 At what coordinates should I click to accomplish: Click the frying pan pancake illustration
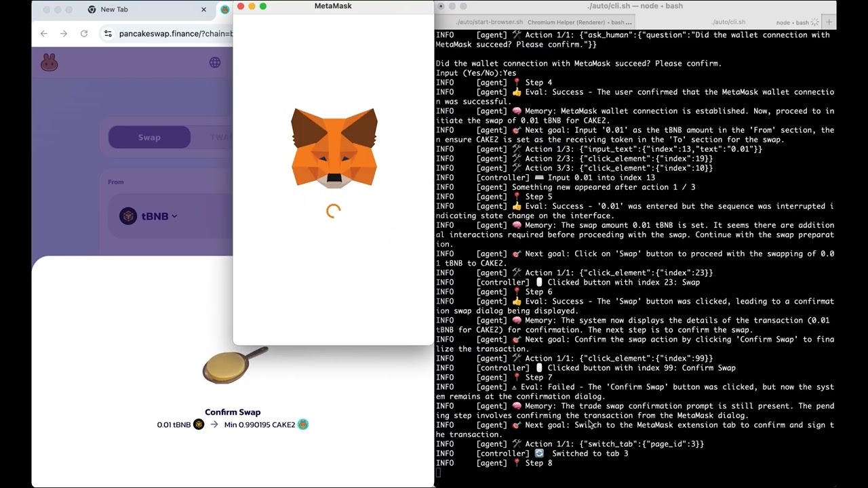235,365
